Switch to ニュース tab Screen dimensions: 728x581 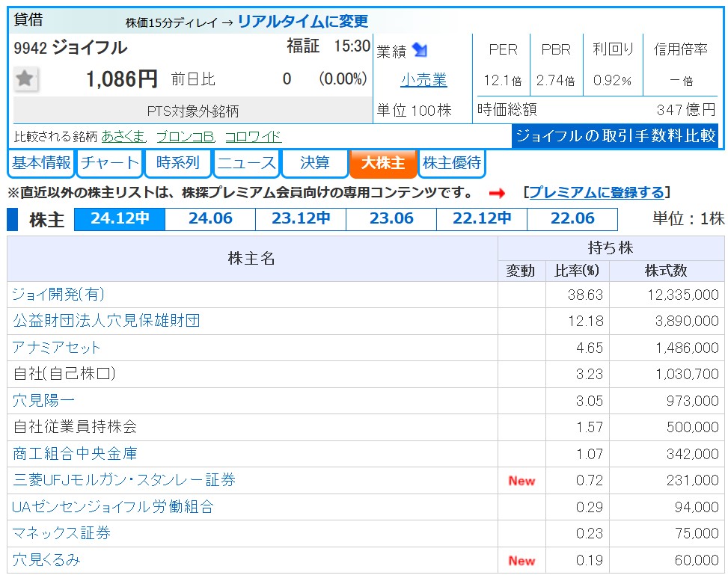click(247, 163)
